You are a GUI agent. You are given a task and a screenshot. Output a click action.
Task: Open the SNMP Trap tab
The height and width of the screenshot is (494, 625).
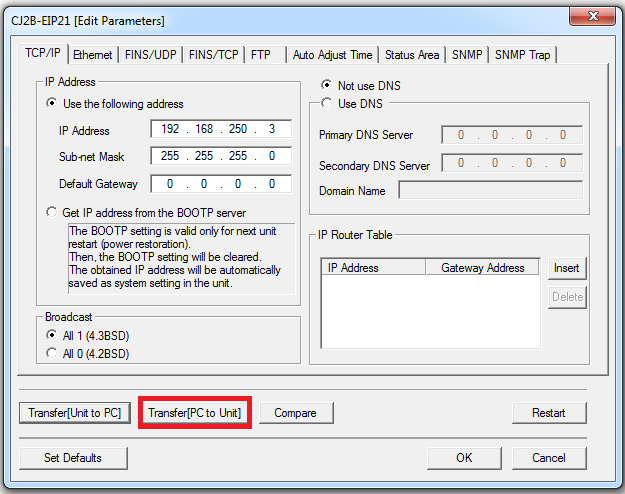click(523, 55)
